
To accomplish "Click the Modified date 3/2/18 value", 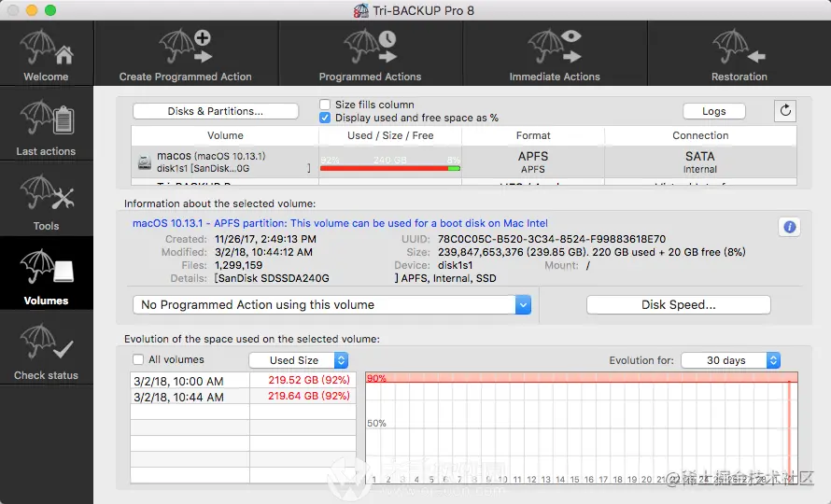I will (263, 252).
